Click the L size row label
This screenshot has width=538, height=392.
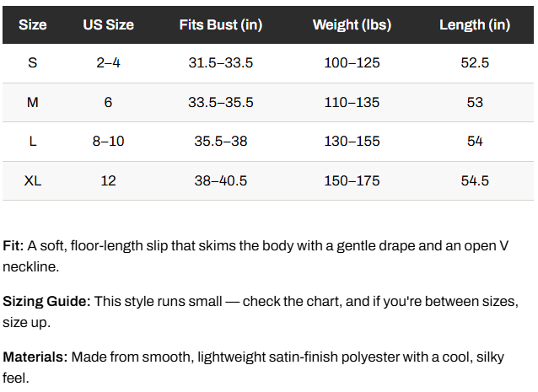(x=33, y=141)
